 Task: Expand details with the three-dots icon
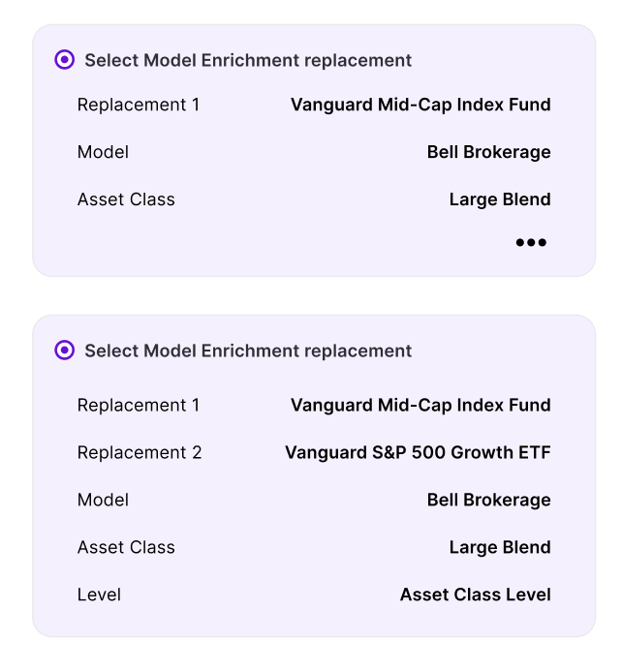coord(531,243)
